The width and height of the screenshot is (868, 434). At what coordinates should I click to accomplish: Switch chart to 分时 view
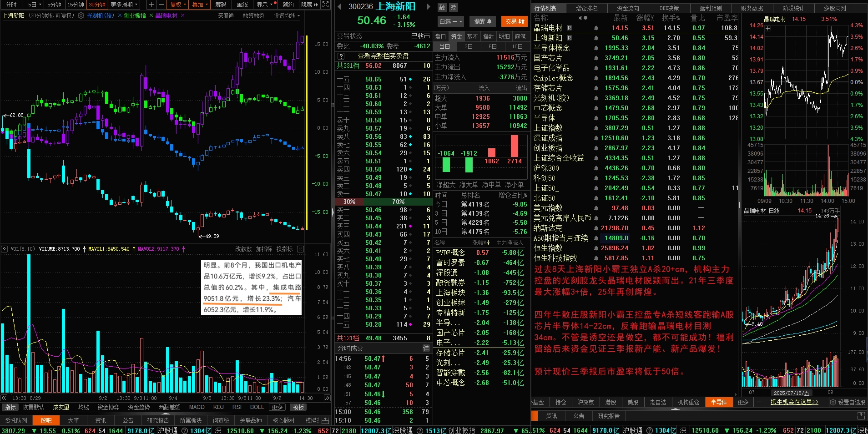click(x=11, y=5)
